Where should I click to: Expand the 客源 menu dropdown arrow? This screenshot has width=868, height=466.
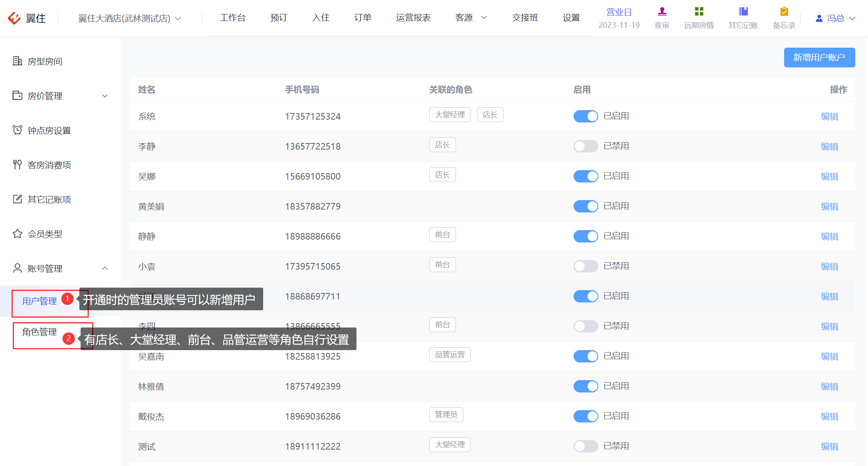484,18
